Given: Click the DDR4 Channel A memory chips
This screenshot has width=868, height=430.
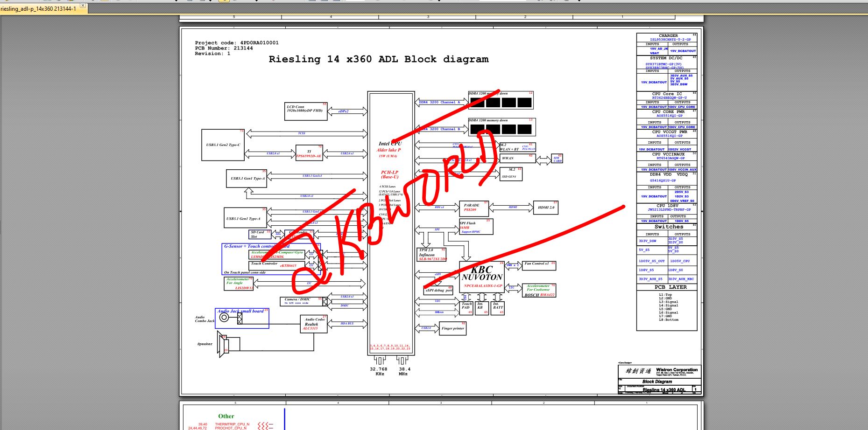Looking at the screenshot, I should tap(501, 103).
